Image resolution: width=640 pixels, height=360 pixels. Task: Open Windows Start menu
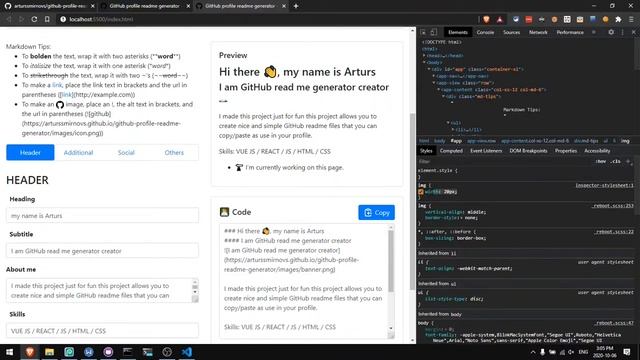point(9,352)
